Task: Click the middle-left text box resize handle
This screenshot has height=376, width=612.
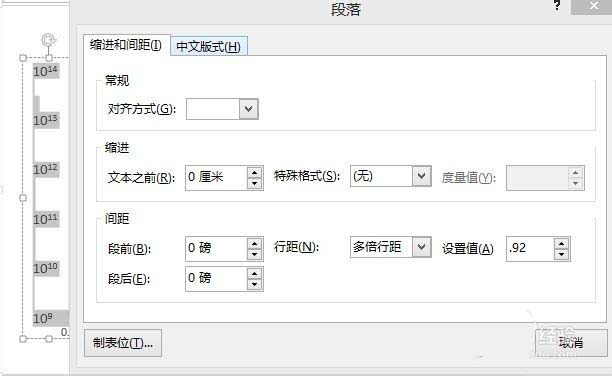Action: pyautogui.click(x=23, y=198)
